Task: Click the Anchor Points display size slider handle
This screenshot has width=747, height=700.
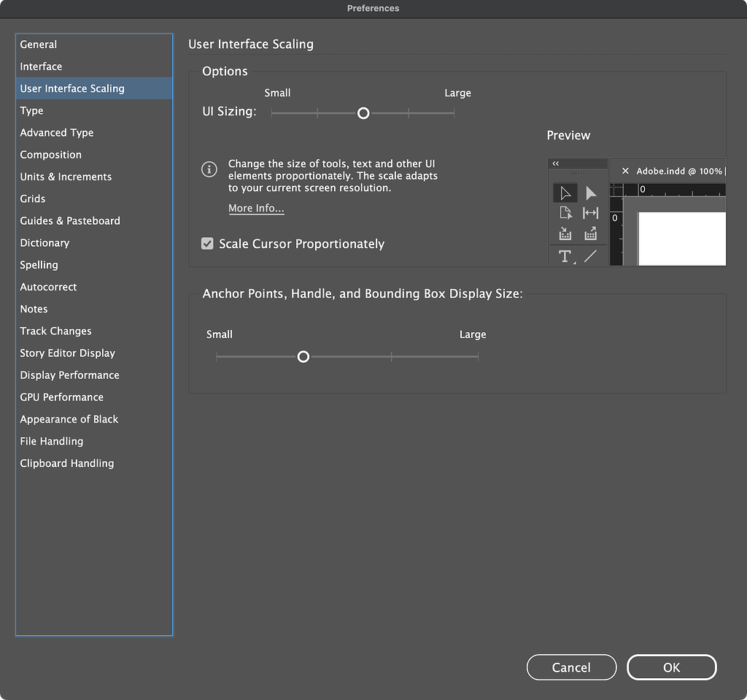Action: (x=303, y=357)
